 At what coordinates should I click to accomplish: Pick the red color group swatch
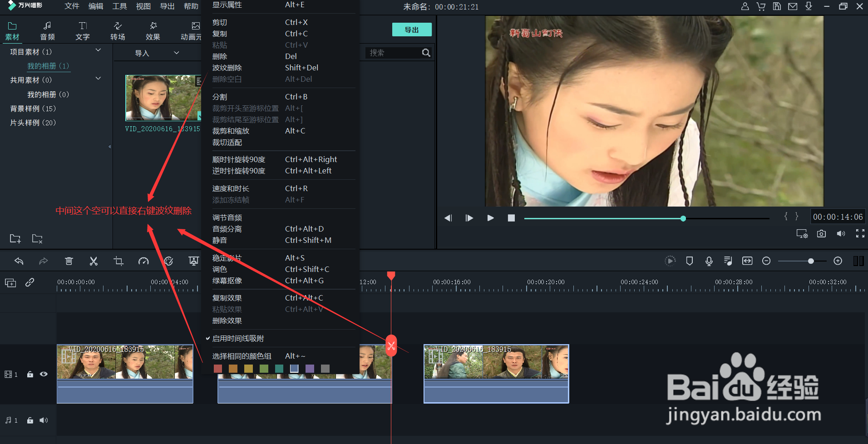[x=218, y=369]
